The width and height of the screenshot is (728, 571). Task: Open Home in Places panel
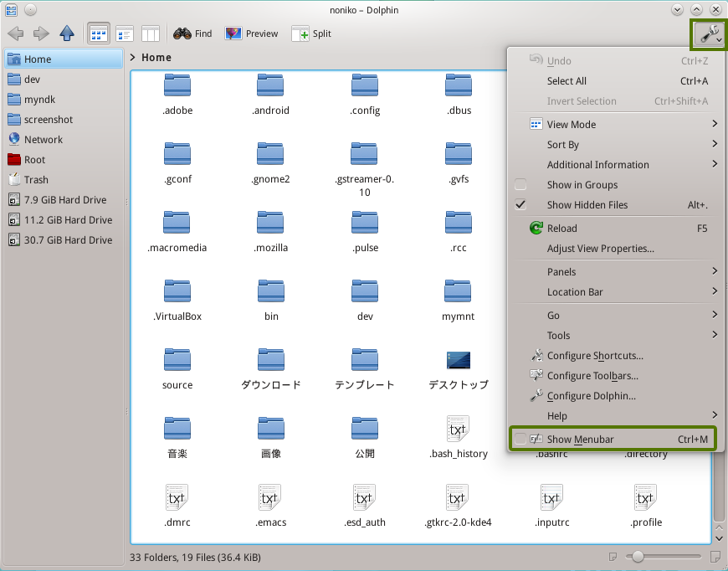coord(64,59)
